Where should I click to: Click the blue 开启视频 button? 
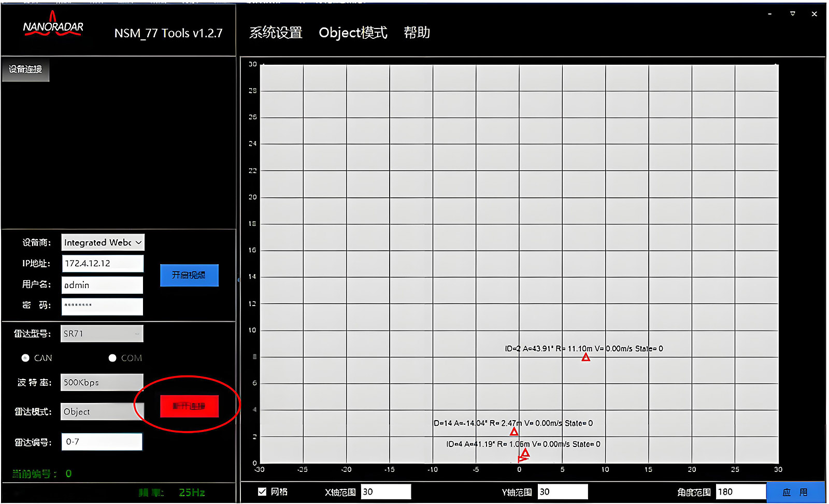click(189, 275)
